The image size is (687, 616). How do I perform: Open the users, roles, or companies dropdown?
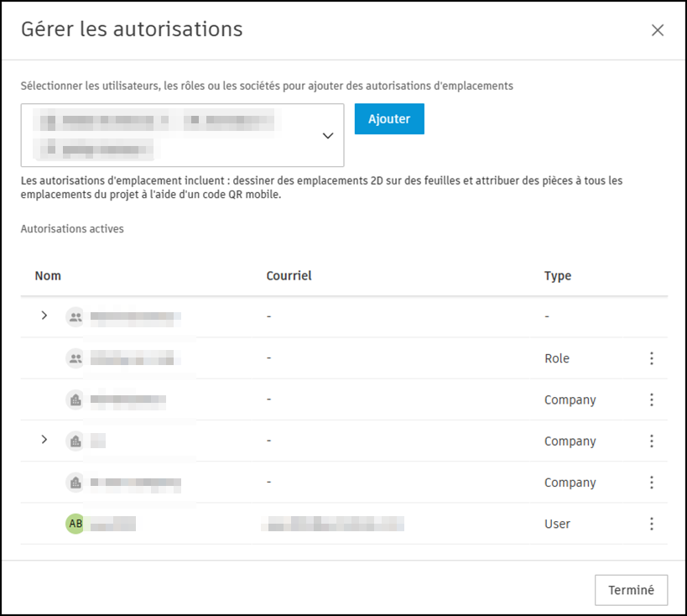(328, 135)
